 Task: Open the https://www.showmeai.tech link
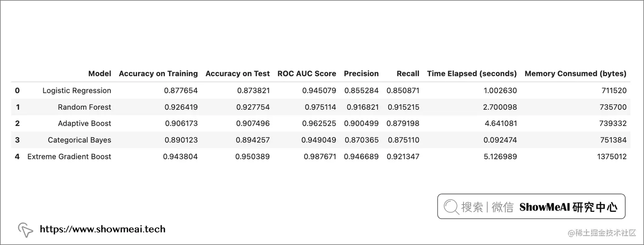(x=103, y=229)
